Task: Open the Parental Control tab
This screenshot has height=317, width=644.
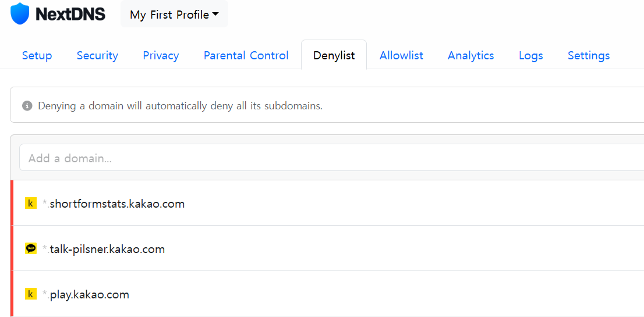Action: pyautogui.click(x=246, y=55)
